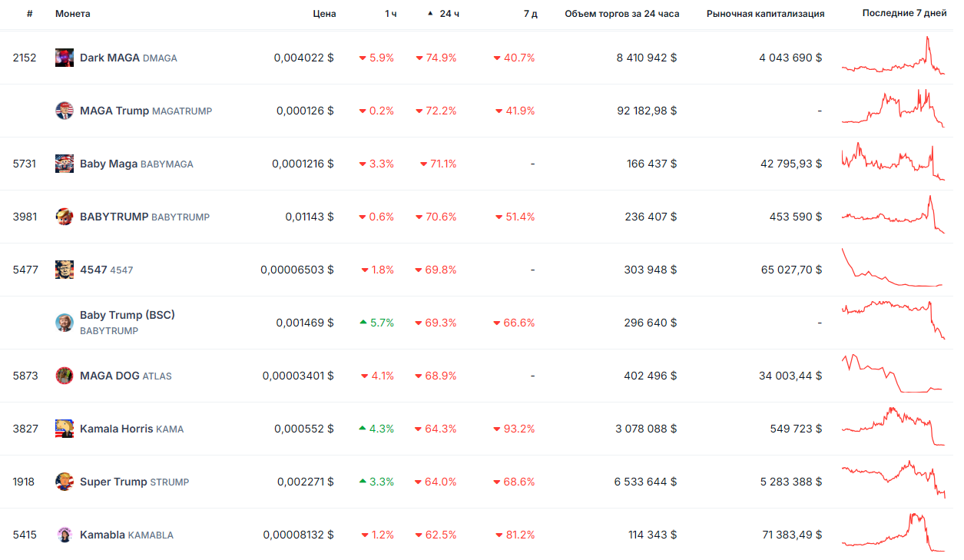Image resolution: width=964 pixels, height=560 pixels.
Task: Open Super Trump 7-day sparkline chart
Action: [x=893, y=480]
